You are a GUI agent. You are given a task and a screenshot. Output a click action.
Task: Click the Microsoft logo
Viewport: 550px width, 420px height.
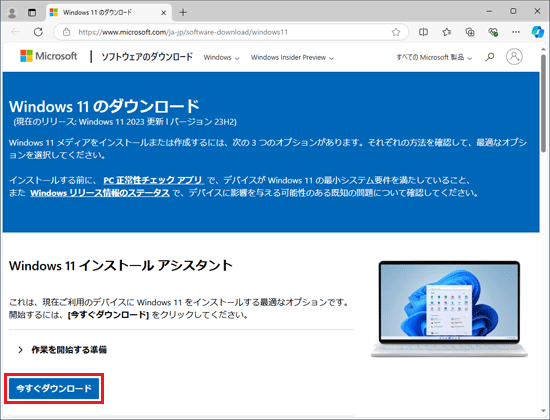(48, 56)
